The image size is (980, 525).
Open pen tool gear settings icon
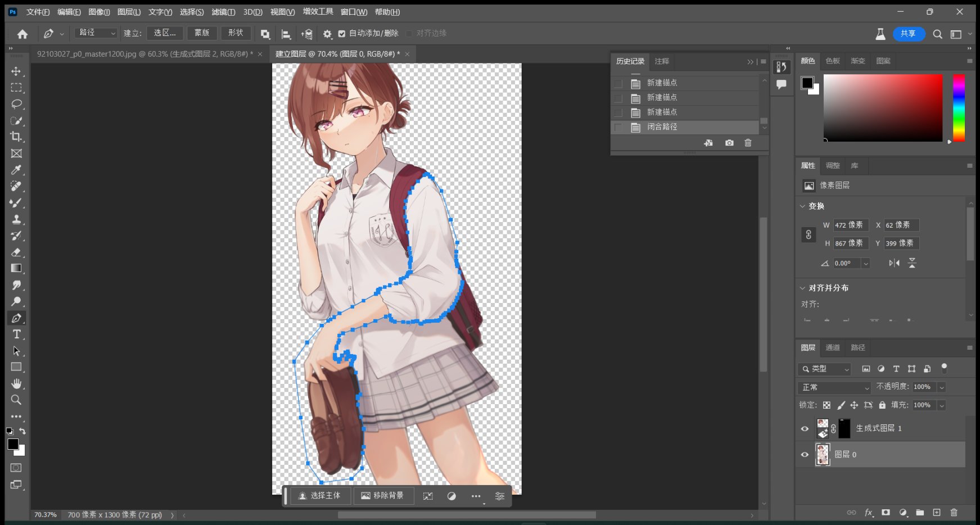point(327,34)
